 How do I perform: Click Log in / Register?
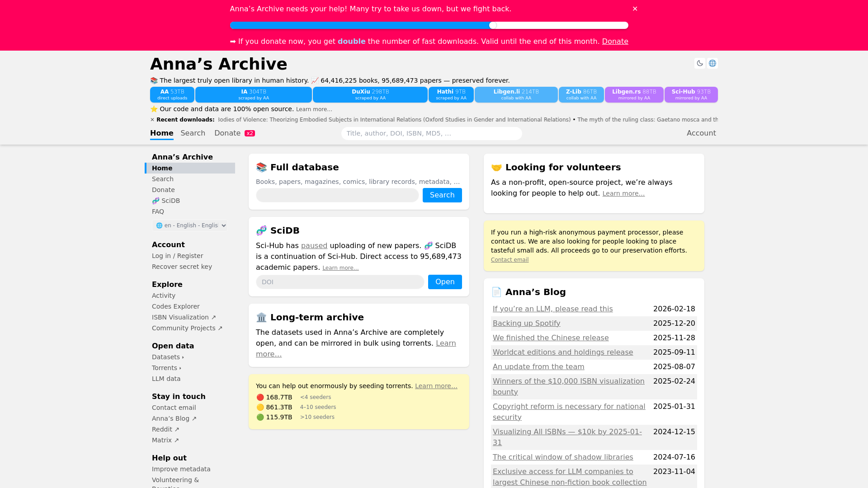click(x=177, y=256)
